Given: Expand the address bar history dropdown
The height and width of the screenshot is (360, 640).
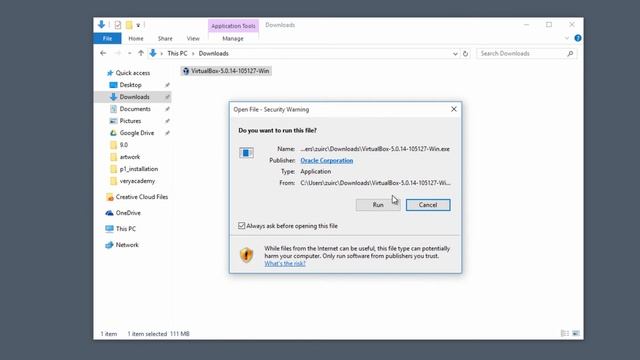Looking at the screenshot, I should [x=455, y=53].
